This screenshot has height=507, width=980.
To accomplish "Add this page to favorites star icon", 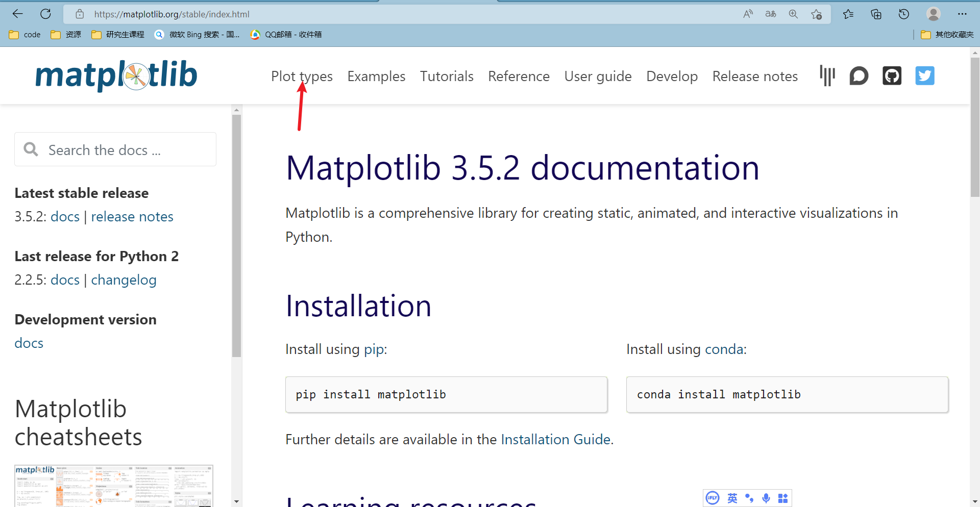I will 817,14.
